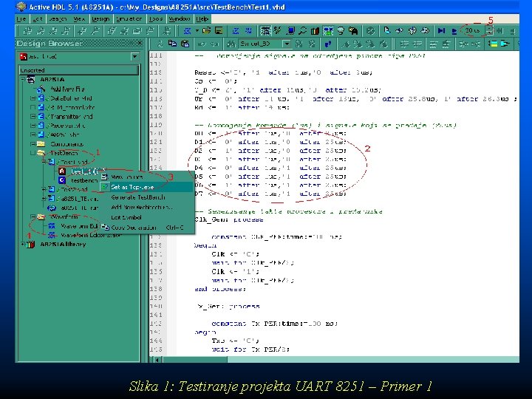The width and height of the screenshot is (532, 399).
Task: Click the Run For play icon left of 30 us
Action: [x=454, y=31]
